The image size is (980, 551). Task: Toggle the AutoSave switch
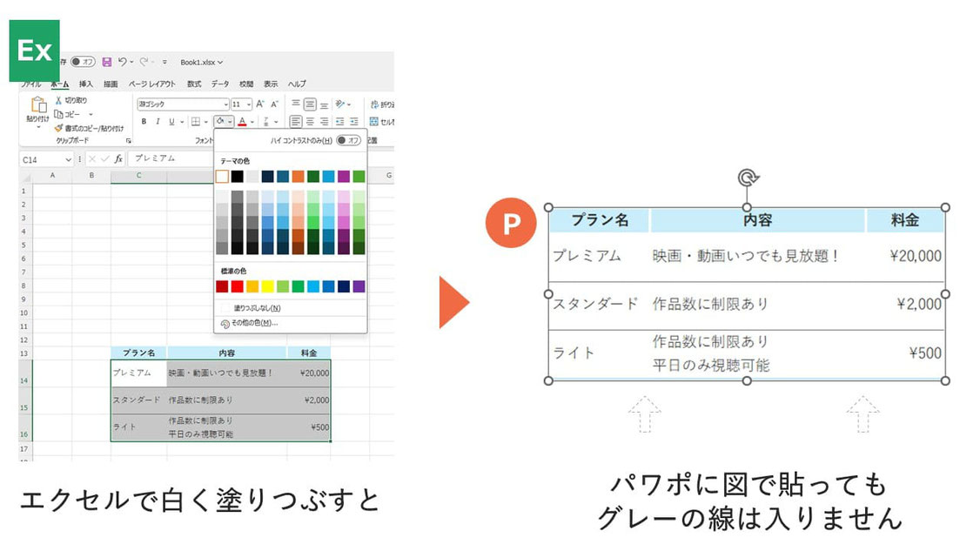(x=83, y=61)
